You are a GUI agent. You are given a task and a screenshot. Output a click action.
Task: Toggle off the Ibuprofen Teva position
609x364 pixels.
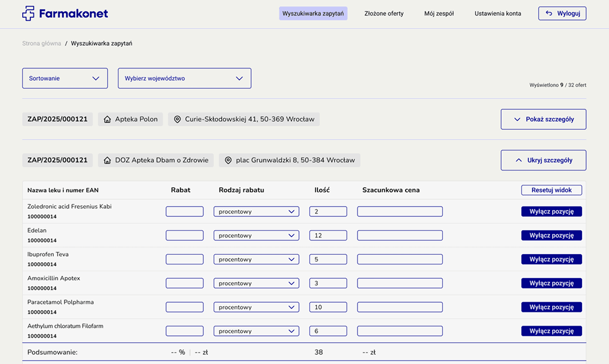(551, 259)
